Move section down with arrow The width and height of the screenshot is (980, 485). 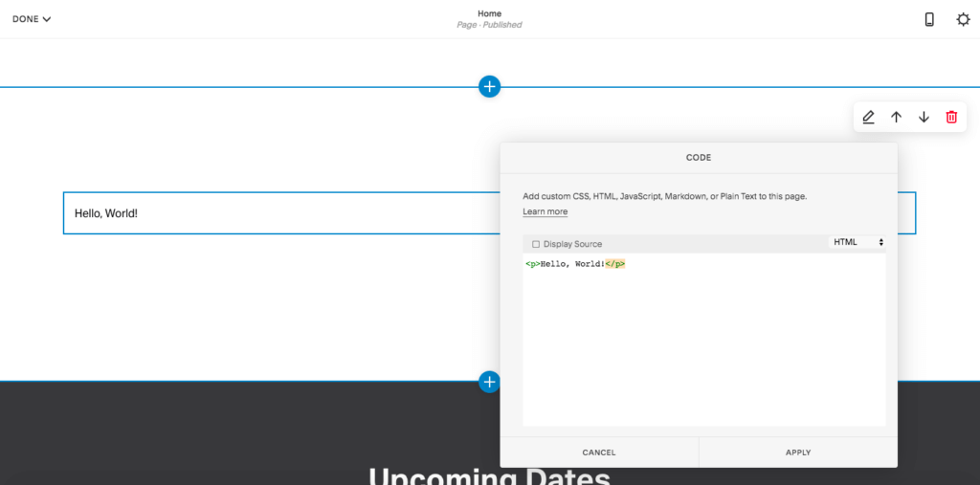tap(924, 117)
